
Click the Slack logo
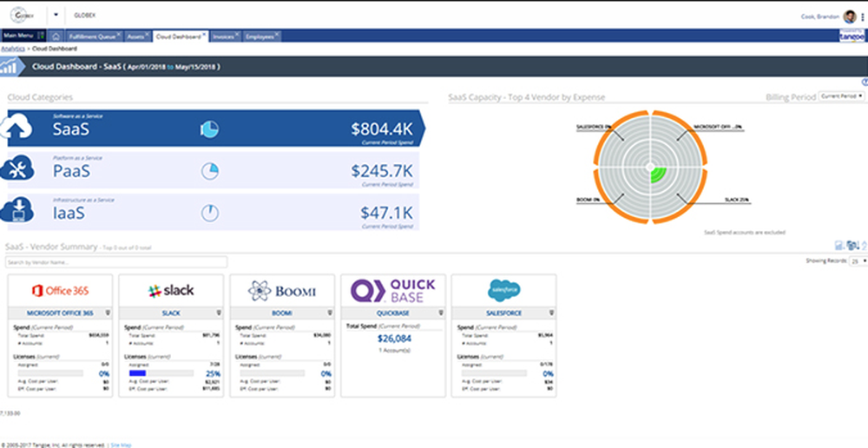click(x=171, y=290)
